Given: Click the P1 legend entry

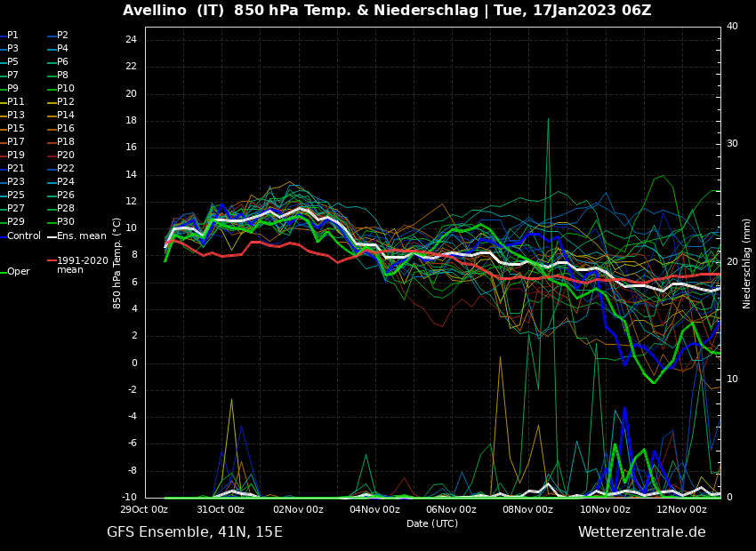Looking at the screenshot, I should click(x=12, y=36).
